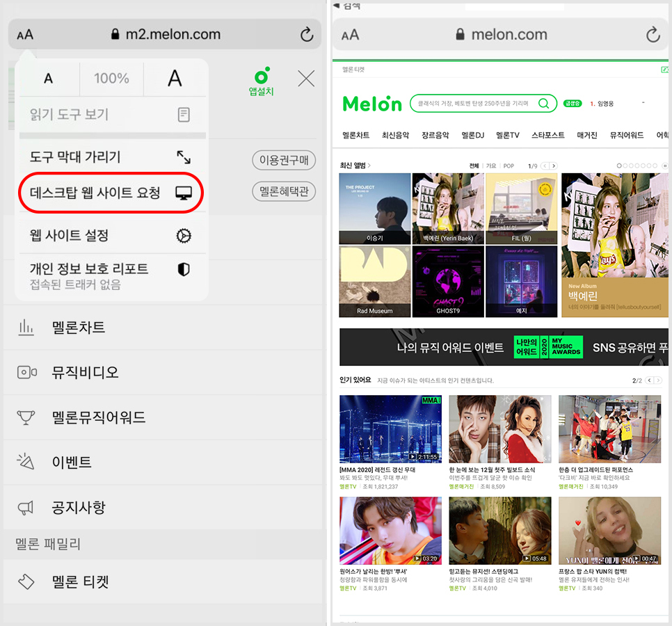Tap the party popper icon beside 이벤트
The width and height of the screenshot is (672, 626).
[26, 461]
